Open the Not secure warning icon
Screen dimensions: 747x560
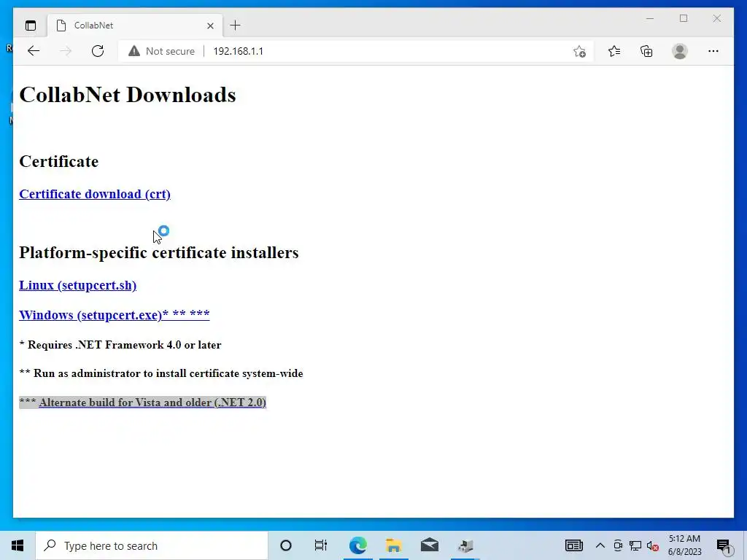[x=134, y=51]
